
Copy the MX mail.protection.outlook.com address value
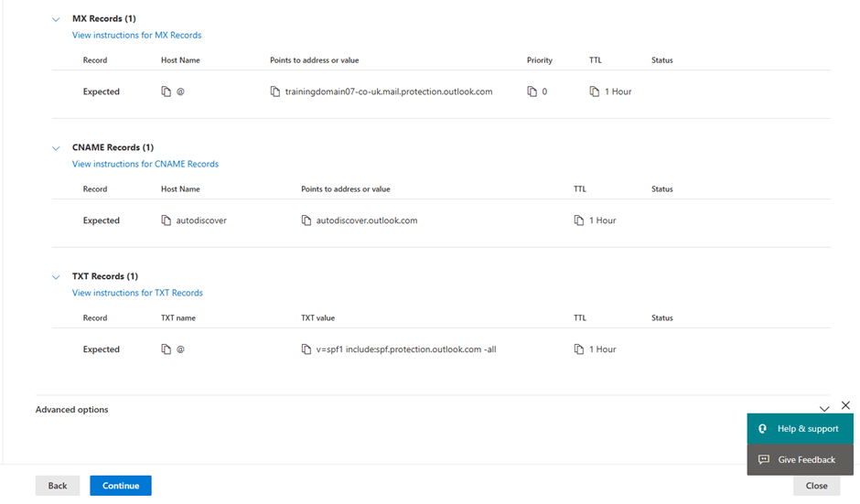click(274, 91)
